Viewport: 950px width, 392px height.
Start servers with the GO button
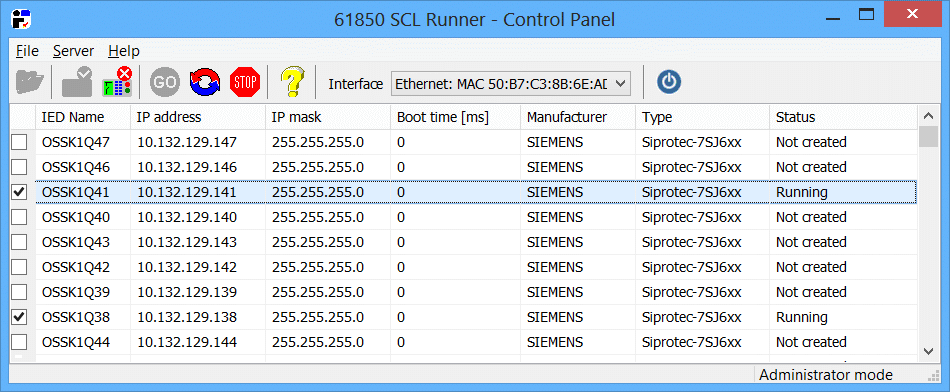(165, 82)
